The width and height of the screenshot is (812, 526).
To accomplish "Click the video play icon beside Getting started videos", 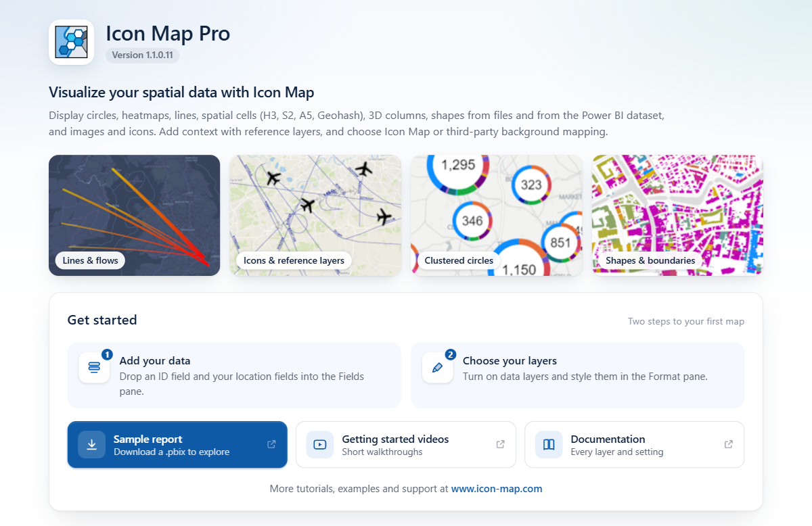I will (320, 445).
